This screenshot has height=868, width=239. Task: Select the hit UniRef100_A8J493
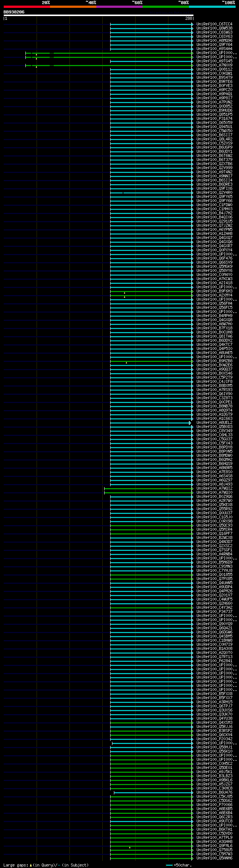click(x=214, y=484)
